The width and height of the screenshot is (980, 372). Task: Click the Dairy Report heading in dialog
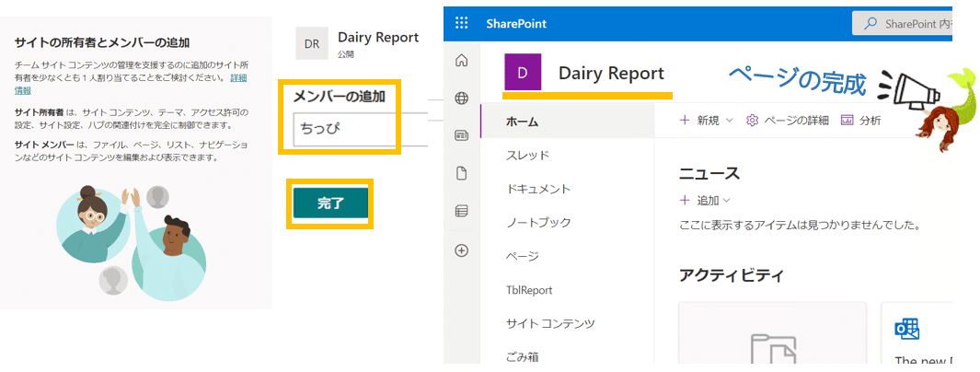378,37
